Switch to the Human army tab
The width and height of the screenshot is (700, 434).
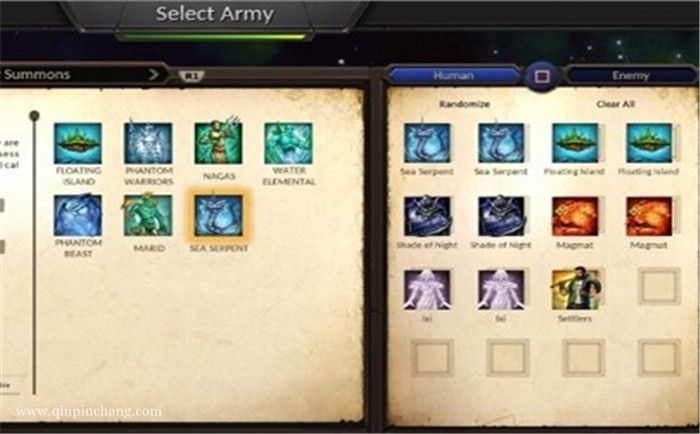pyautogui.click(x=453, y=75)
